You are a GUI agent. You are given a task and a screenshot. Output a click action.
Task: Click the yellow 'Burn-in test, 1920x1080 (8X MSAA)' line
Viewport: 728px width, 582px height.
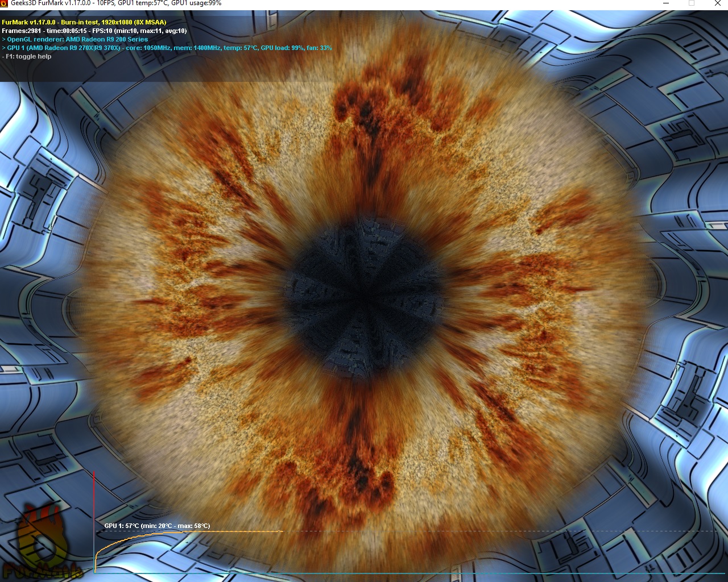click(84, 22)
